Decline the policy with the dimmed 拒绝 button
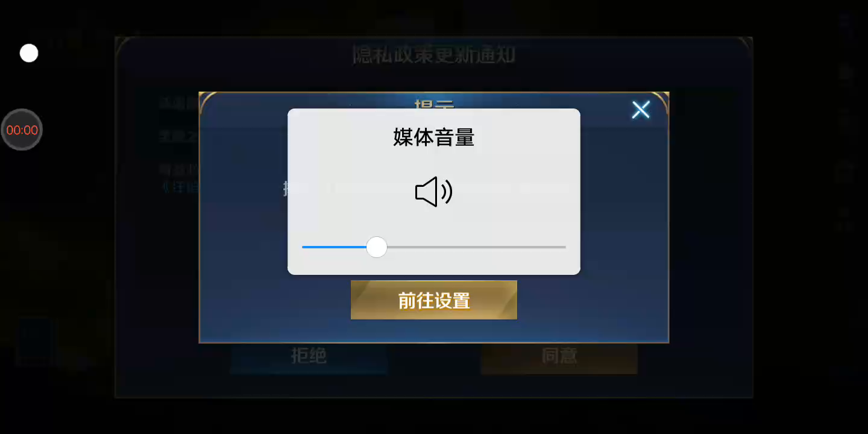 [x=309, y=357]
